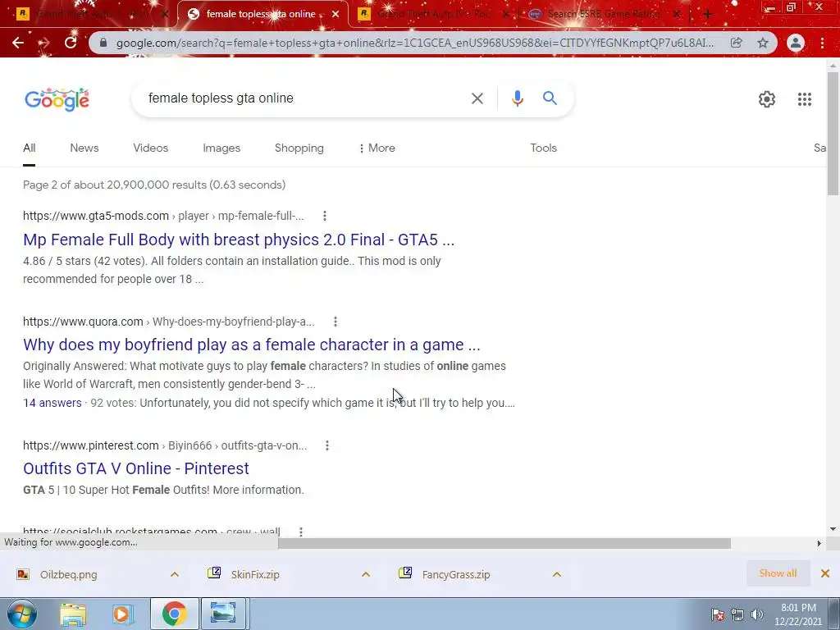Open the Tools search options
840x630 pixels.
543,148
